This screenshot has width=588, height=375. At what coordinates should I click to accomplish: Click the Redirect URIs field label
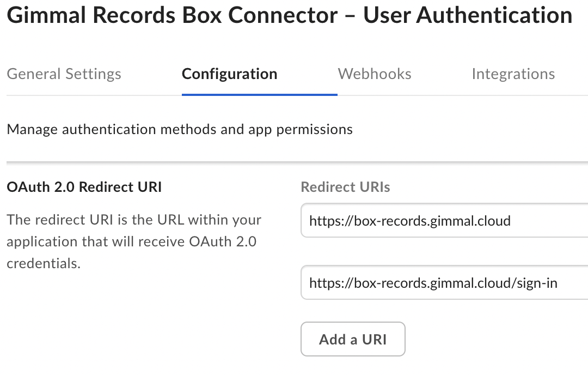click(345, 187)
